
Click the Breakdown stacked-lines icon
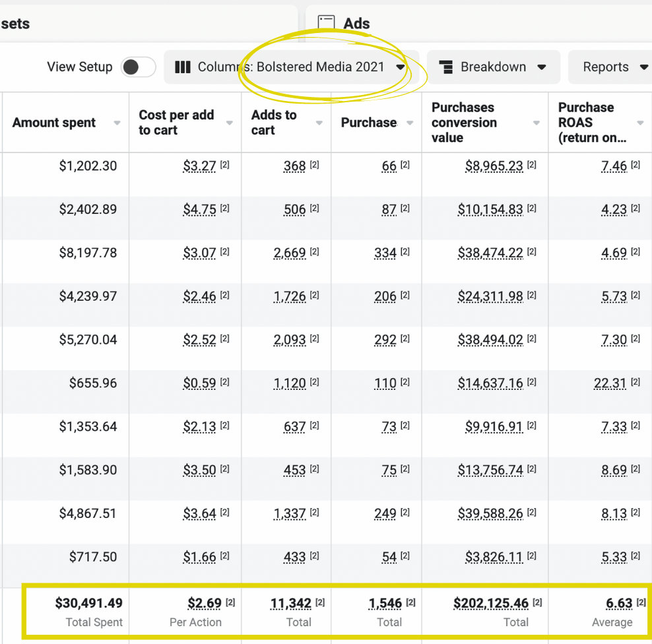coord(446,67)
